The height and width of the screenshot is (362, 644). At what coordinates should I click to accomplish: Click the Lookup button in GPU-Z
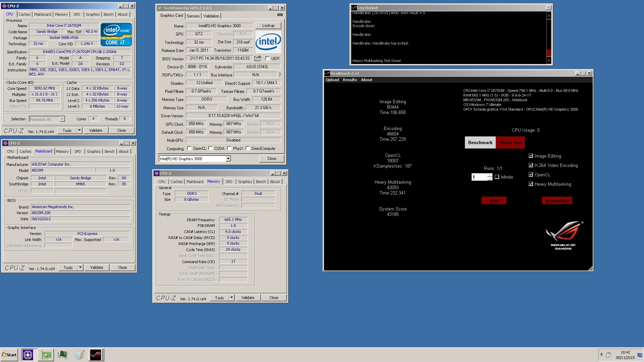[268, 25]
